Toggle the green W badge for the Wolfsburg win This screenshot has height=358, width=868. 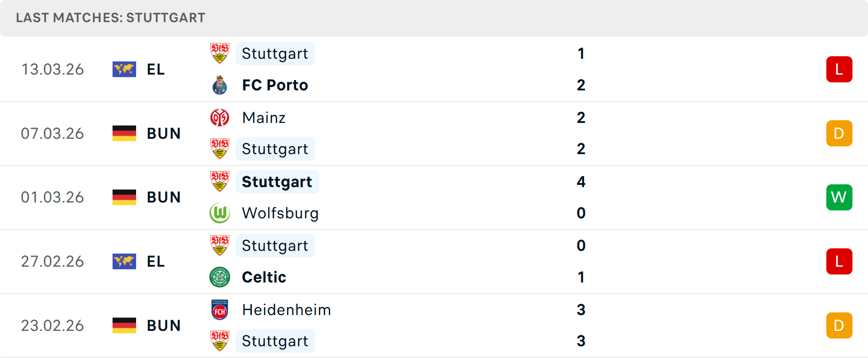(840, 197)
